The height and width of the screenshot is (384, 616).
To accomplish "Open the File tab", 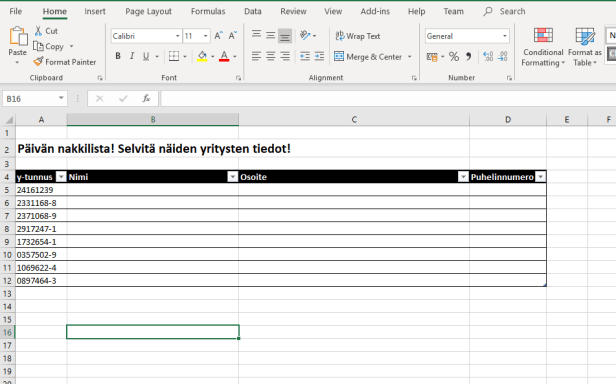I will pos(15,11).
